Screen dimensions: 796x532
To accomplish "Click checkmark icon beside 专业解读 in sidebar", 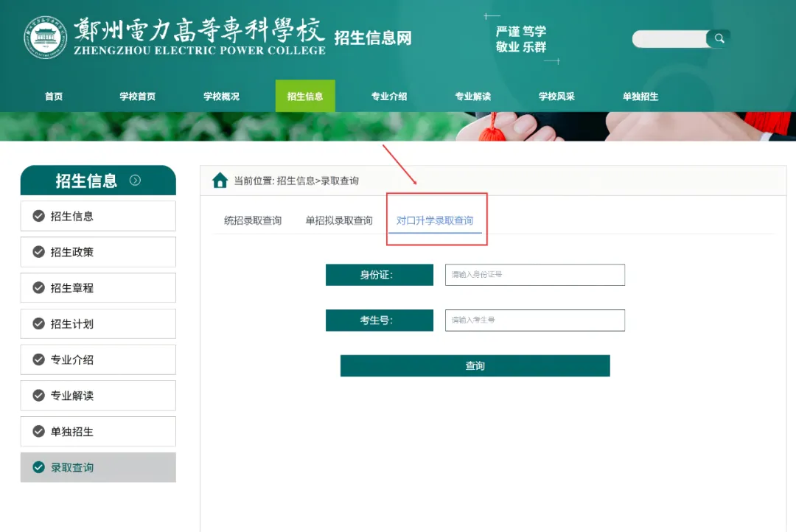I will pos(38,396).
